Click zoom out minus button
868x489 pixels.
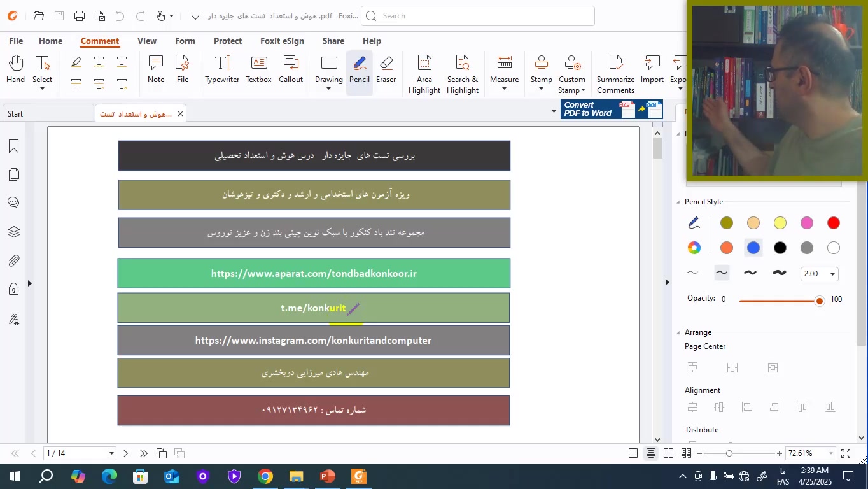coord(699,453)
